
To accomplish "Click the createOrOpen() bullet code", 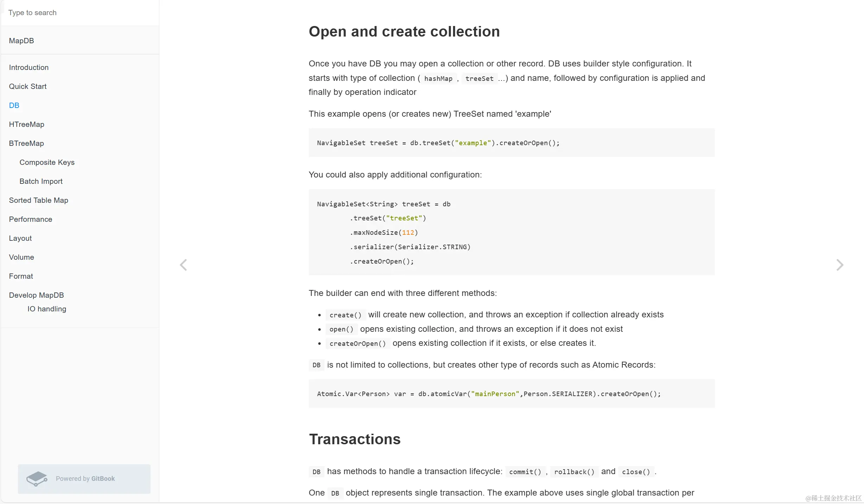I will [358, 343].
